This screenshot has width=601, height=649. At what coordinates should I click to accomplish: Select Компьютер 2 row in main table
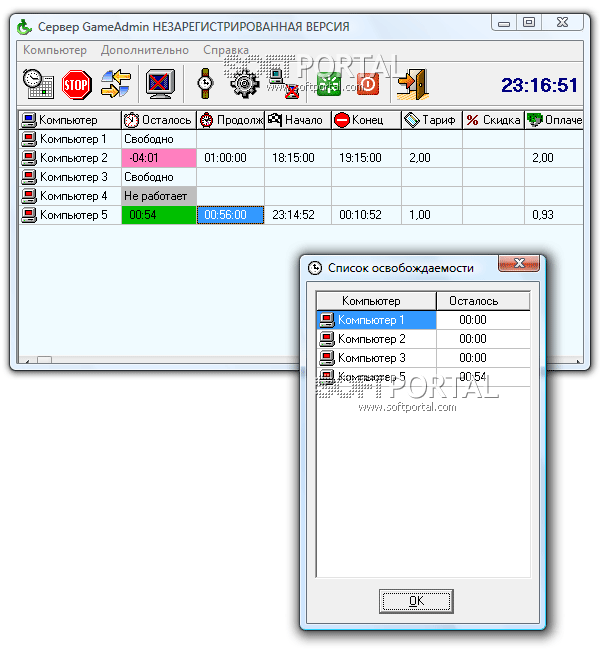tap(301, 158)
